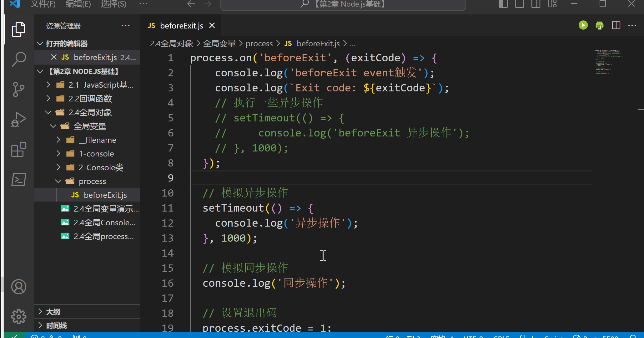
Task: Open the 文件(F) menu
Action: (x=43, y=4)
